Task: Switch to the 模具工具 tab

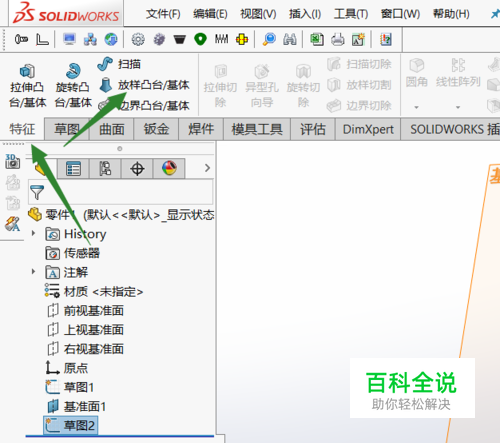Action: 257,129
